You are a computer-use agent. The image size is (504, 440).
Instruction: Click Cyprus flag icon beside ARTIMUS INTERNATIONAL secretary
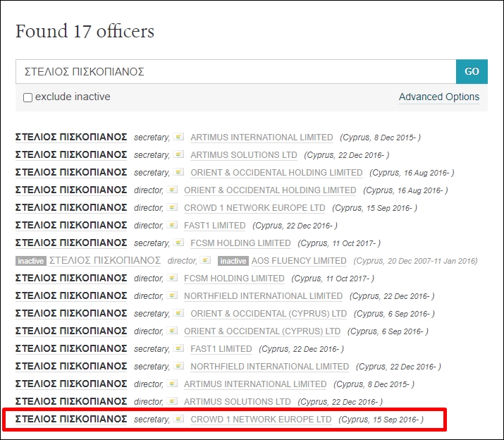coord(178,137)
